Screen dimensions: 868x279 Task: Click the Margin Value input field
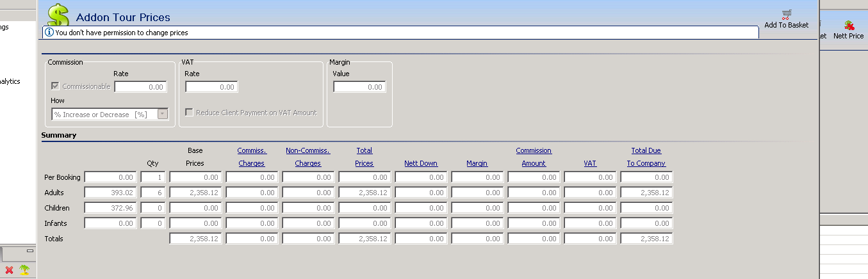(359, 87)
